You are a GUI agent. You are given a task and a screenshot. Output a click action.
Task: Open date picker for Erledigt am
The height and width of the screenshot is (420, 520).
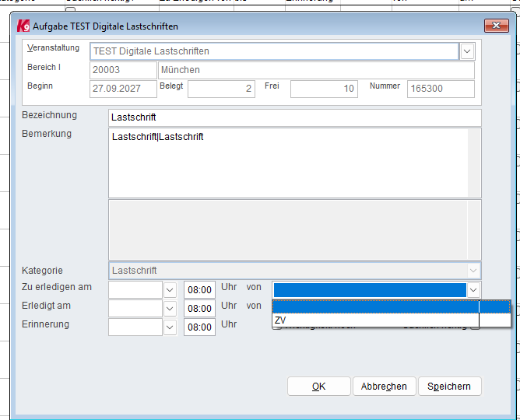tap(171, 309)
